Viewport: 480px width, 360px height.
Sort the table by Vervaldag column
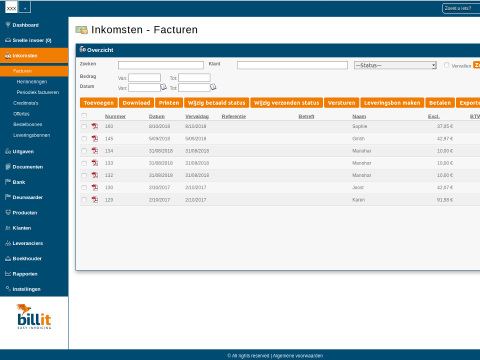[197, 116]
